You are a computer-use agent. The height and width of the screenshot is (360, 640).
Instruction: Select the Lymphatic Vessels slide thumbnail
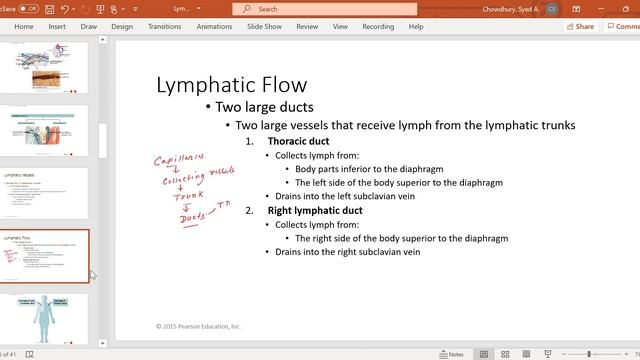(44, 193)
